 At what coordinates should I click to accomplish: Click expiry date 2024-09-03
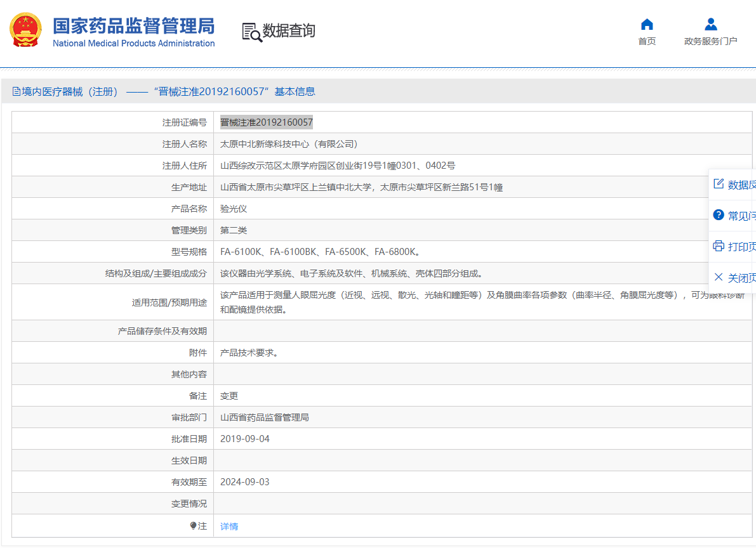pos(245,482)
